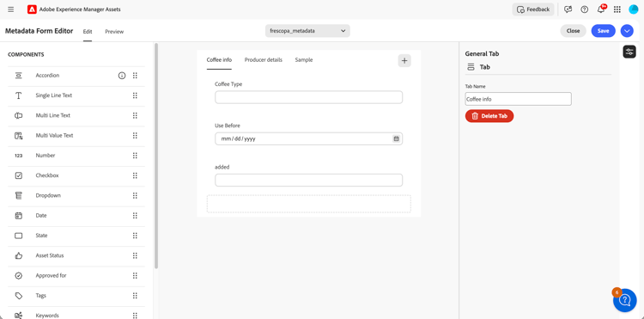Click the Approved for drag handle
The image size is (644, 319).
(x=135, y=275)
